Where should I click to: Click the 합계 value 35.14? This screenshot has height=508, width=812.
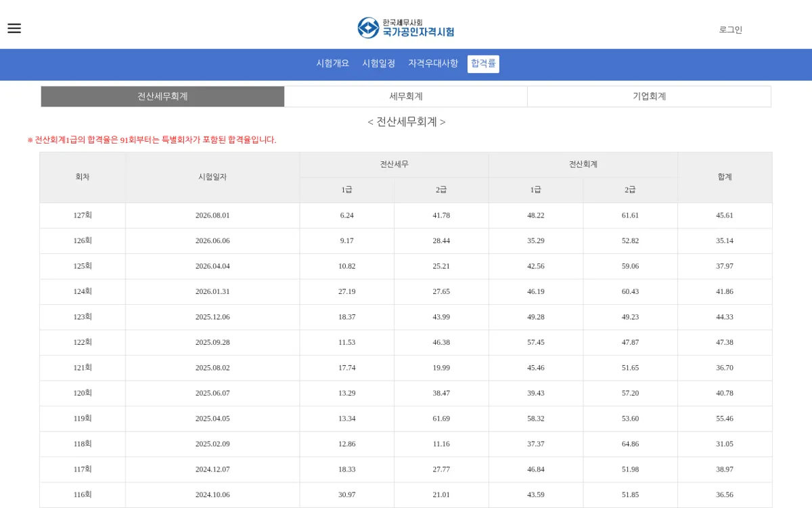click(x=725, y=240)
